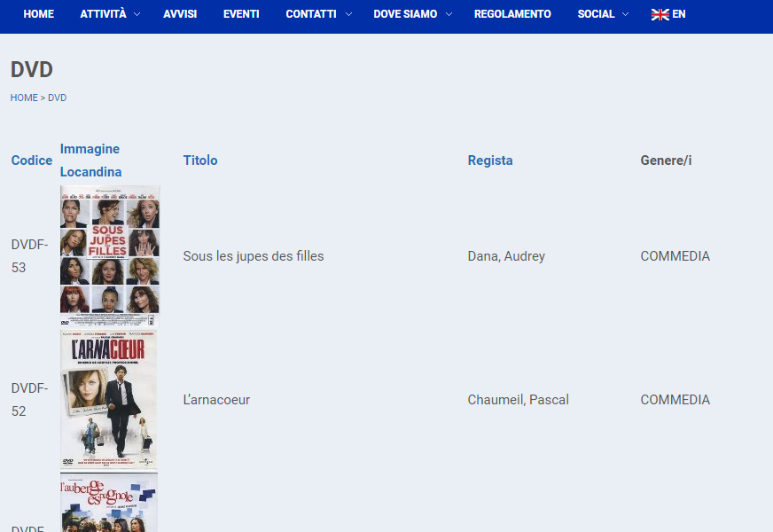Go to the Home menu item
The height and width of the screenshot is (532, 773).
(38, 14)
